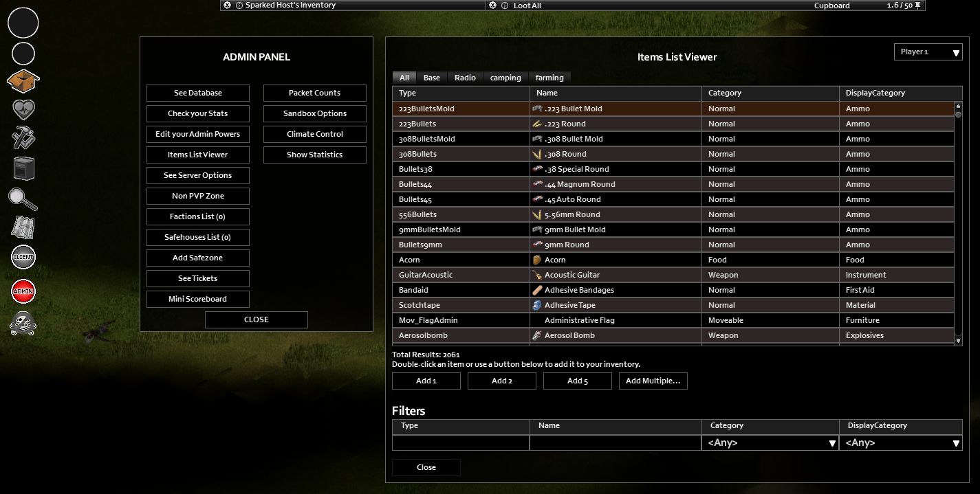
Task: Switch to the farming tab
Action: (549, 78)
